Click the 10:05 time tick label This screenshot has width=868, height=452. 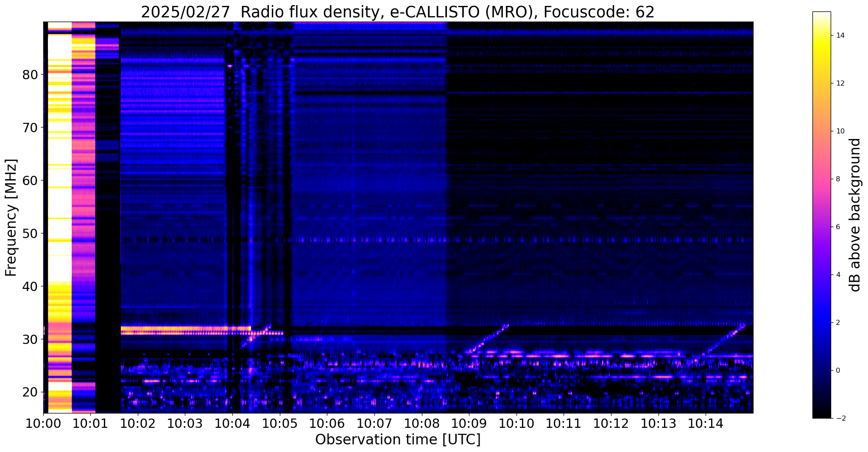point(279,424)
